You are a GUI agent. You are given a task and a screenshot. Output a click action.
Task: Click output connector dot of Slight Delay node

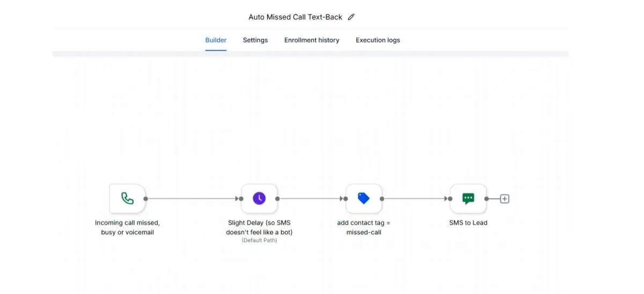point(277,199)
